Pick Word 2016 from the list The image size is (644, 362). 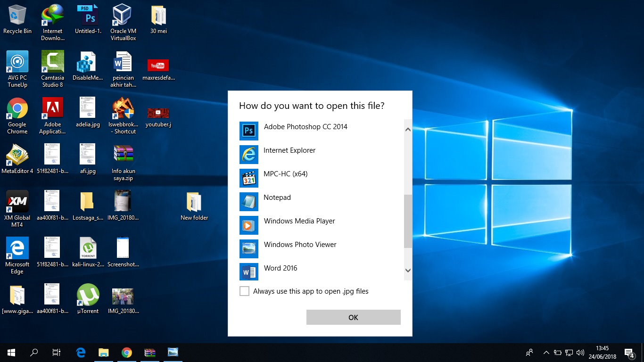coord(321,271)
